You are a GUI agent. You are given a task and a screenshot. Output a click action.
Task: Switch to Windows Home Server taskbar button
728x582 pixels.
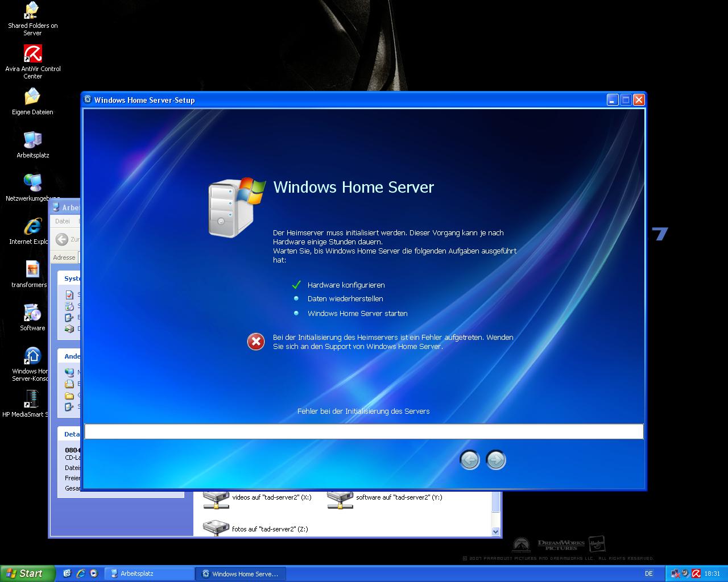click(x=242, y=574)
